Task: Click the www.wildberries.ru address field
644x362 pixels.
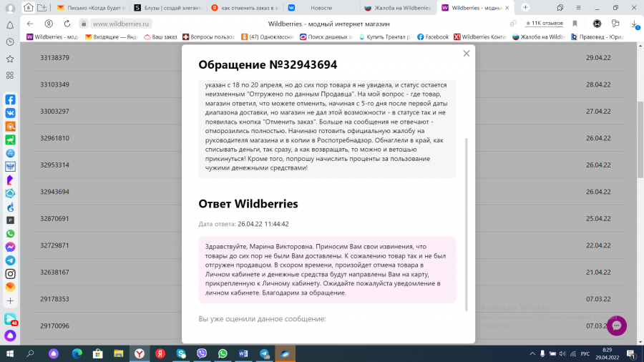Action: click(121, 24)
